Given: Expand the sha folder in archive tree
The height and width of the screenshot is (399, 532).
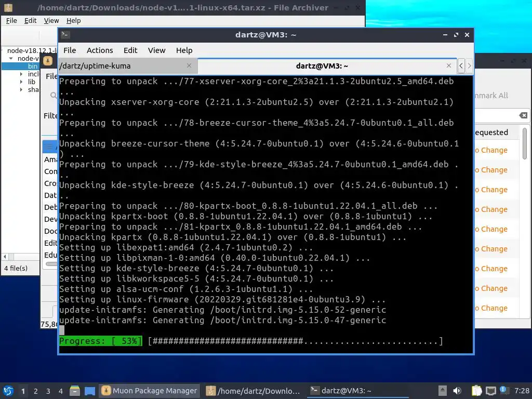Looking at the screenshot, I should point(21,89).
